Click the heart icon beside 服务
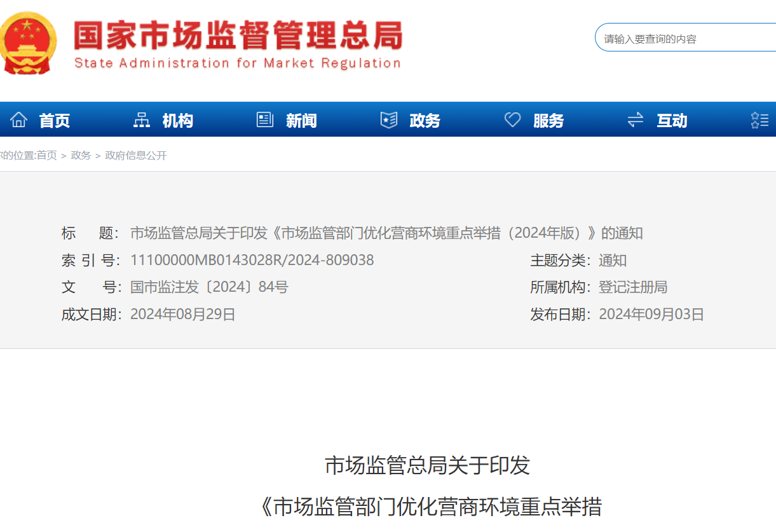The image size is (776, 532). 512,119
